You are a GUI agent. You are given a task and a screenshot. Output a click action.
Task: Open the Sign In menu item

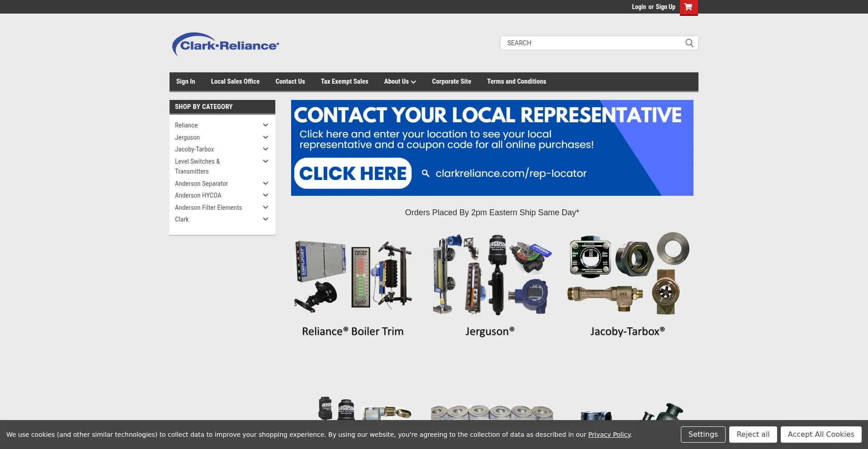coord(185,81)
